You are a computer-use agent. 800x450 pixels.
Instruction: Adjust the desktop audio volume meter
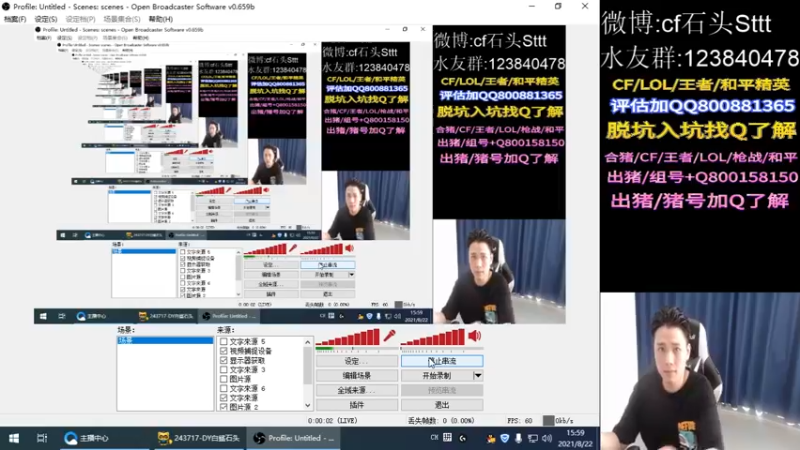point(433,337)
